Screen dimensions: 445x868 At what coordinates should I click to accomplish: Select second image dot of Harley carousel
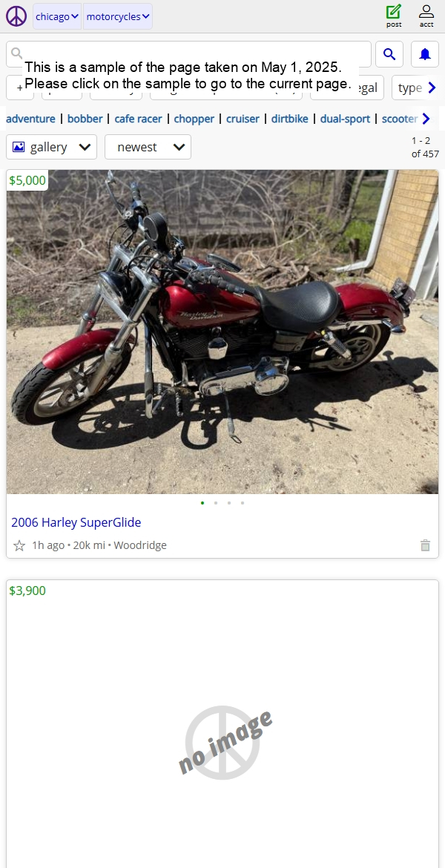pyautogui.click(x=216, y=503)
